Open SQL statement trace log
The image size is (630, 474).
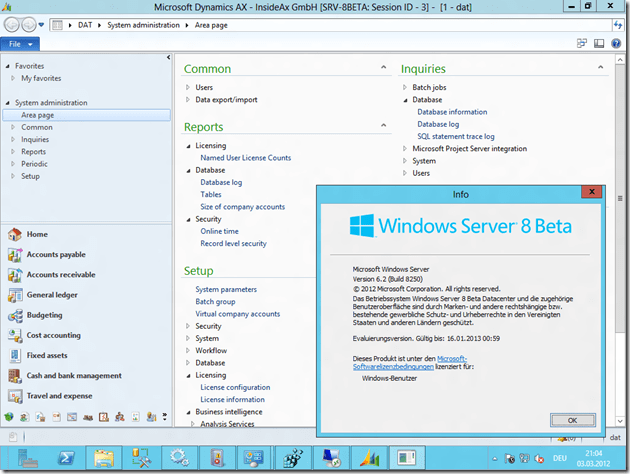coord(456,137)
